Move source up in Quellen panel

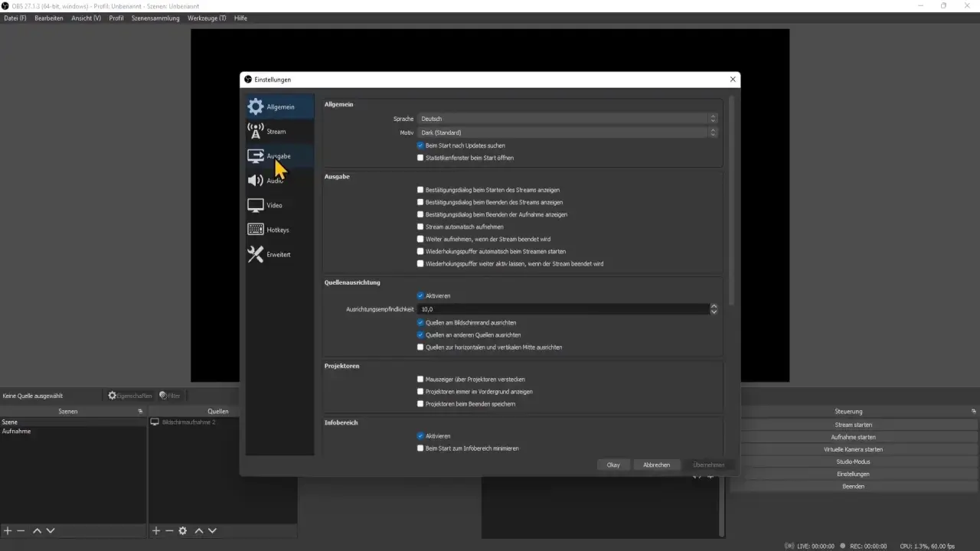click(x=199, y=530)
